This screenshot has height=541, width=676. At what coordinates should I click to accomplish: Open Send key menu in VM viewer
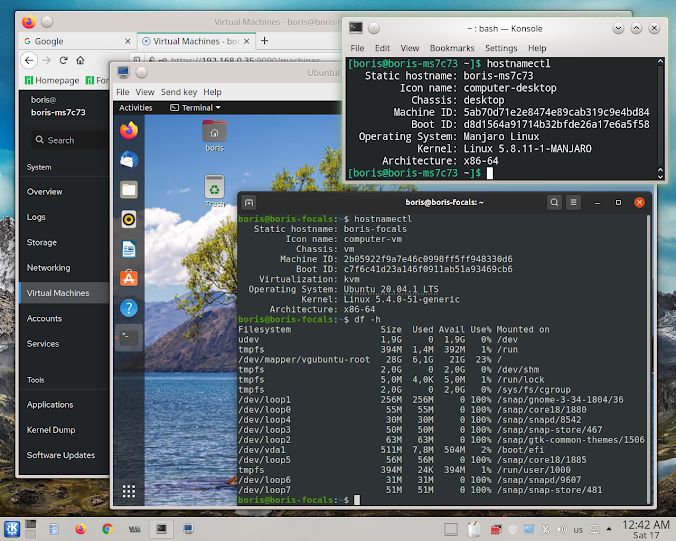click(x=179, y=92)
